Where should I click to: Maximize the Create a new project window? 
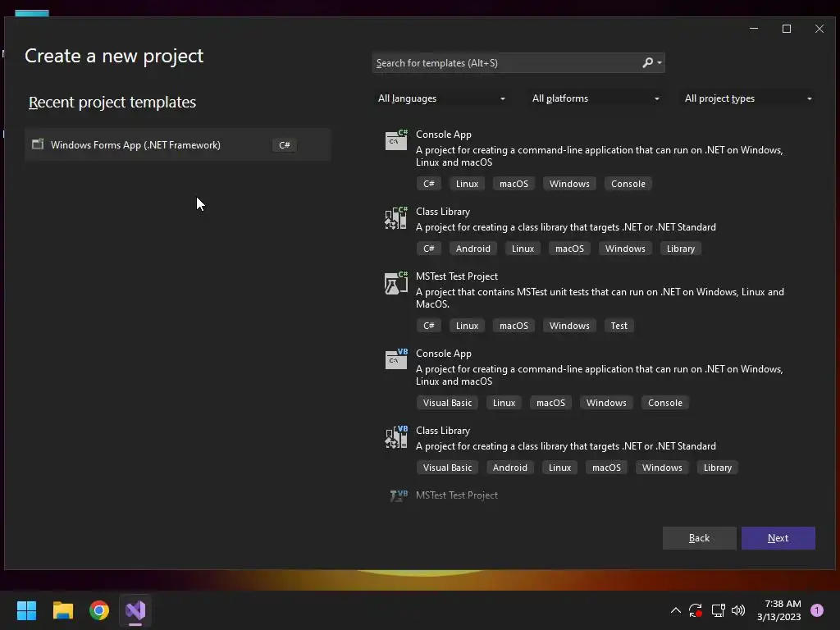point(787,29)
